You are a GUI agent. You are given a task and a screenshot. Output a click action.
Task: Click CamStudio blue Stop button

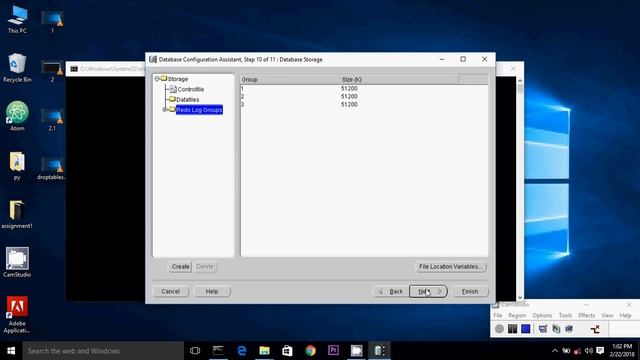coord(526,329)
